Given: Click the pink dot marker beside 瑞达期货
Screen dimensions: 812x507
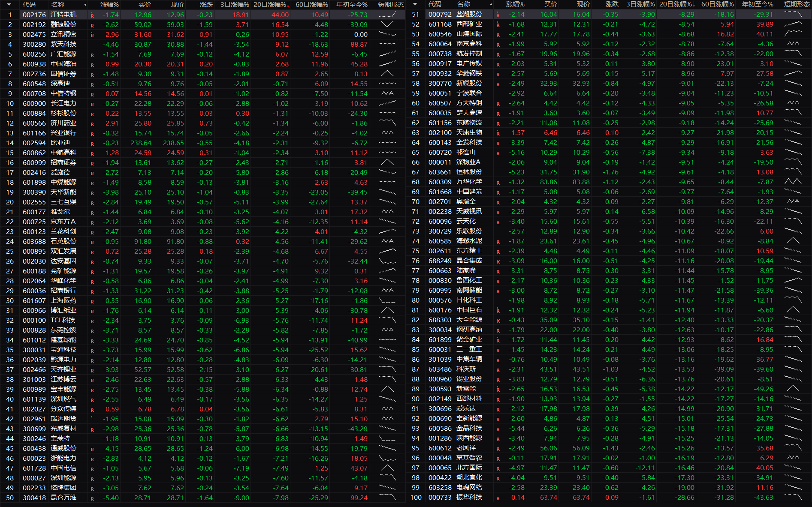Looking at the screenshot, I should (x=91, y=417).
